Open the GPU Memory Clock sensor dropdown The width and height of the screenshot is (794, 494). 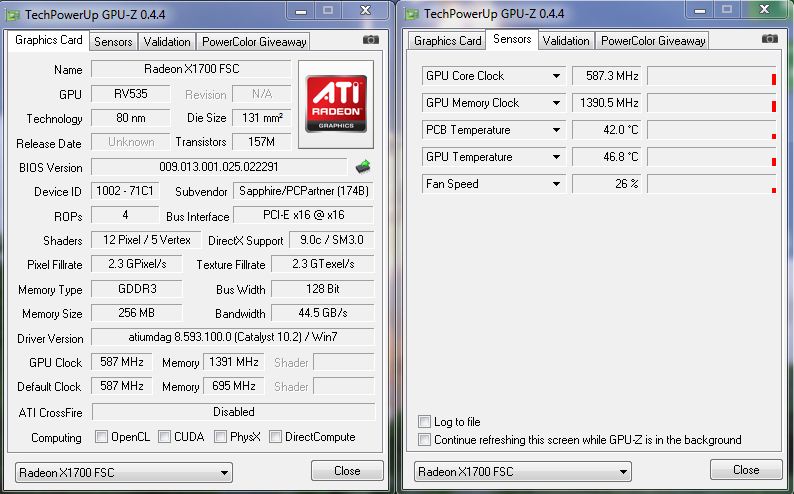click(556, 103)
